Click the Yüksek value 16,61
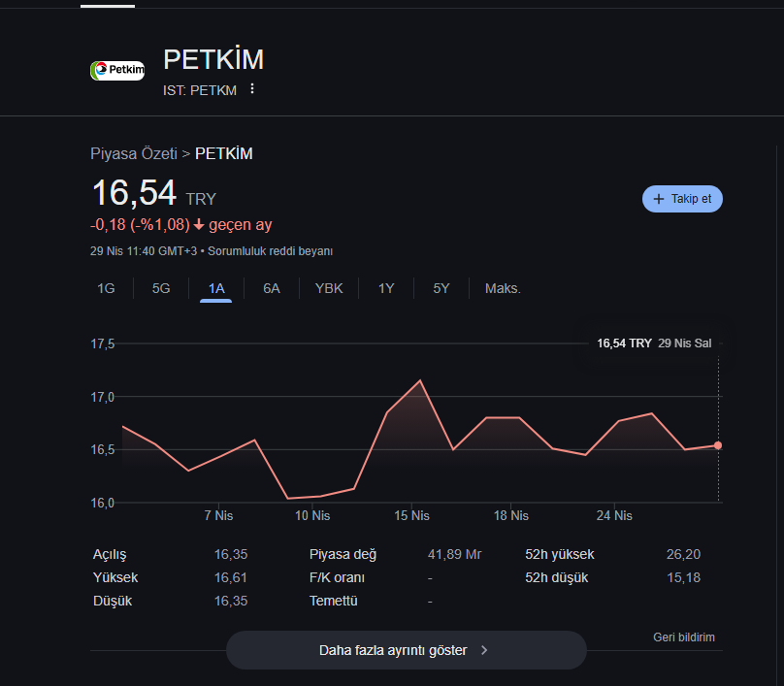This screenshot has width=784, height=686. 231,577
